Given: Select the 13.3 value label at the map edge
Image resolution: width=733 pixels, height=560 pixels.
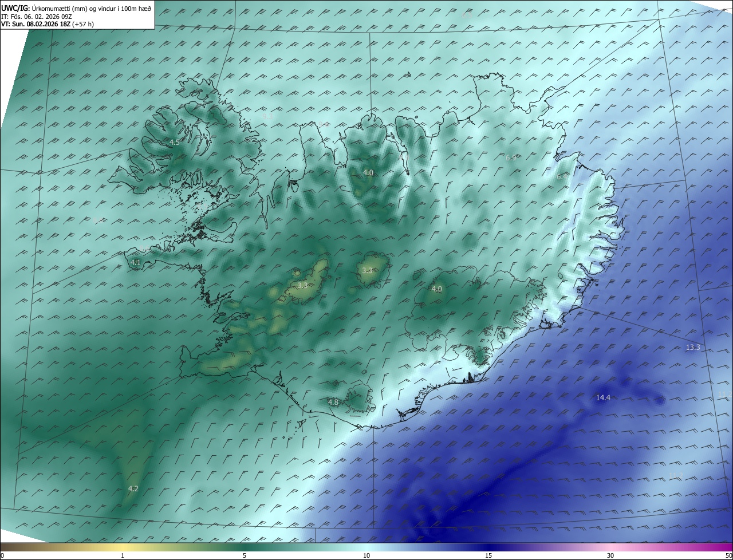Looking at the screenshot, I should [693, 347].
